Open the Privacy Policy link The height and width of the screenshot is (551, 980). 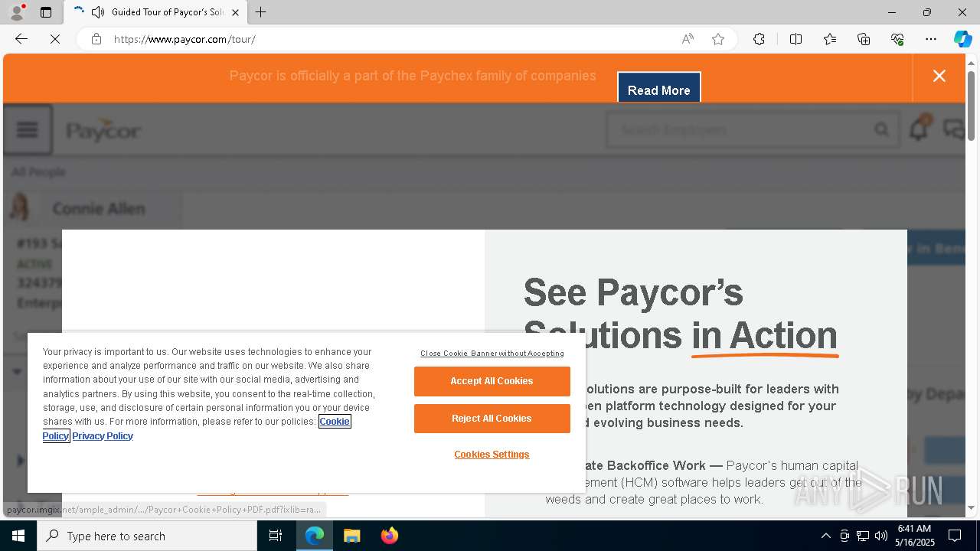click(x=103, y=436)
